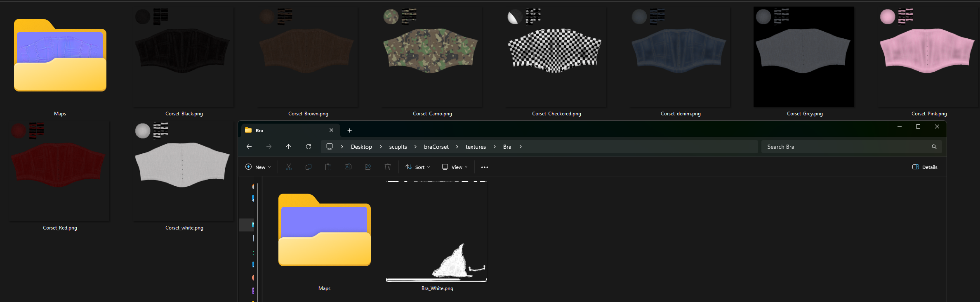The width and height of the screenshot is (980, 302).
Task: Select Corset_Checkered.png thumbnail
Action: point(556,57)
